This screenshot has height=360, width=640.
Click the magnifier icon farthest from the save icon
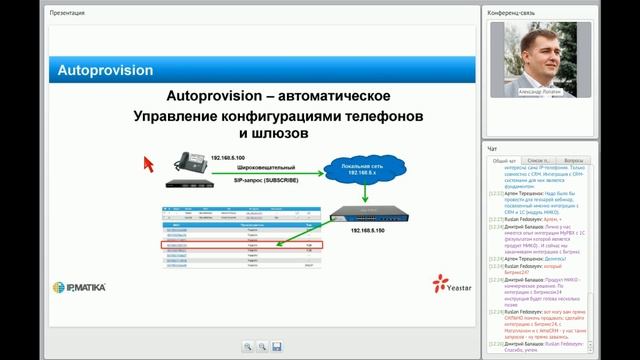248,347
